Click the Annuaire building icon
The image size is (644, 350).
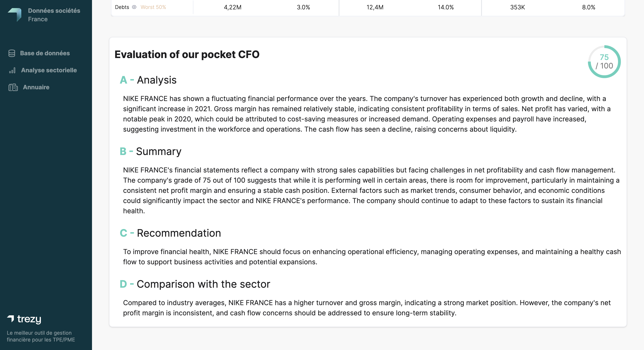[13, 87]
